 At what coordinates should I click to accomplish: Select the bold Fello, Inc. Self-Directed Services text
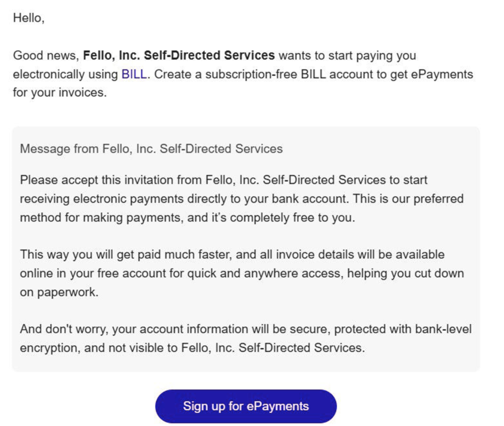click(x=180, y=55)
